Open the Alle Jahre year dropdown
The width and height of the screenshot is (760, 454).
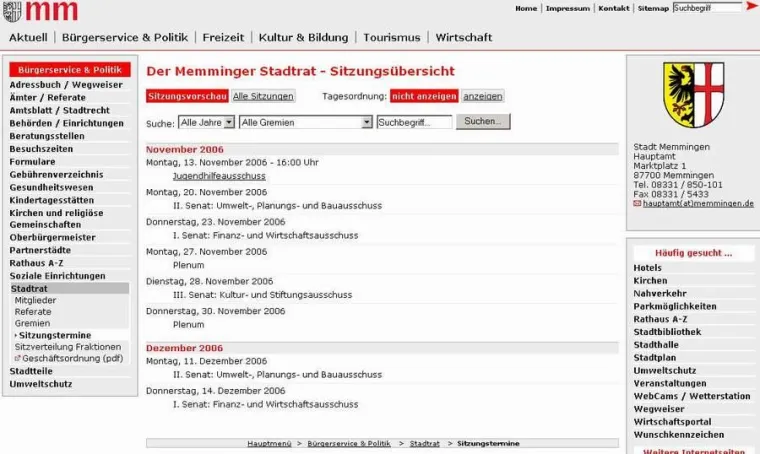click(206, 123)
